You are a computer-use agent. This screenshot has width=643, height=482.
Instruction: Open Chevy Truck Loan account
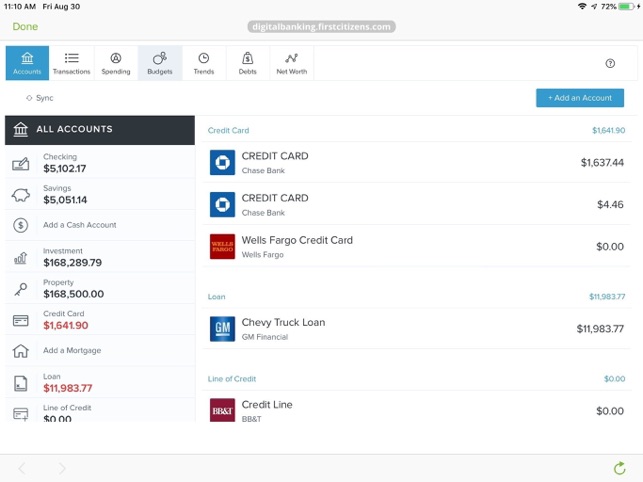(x=417, y=329)
